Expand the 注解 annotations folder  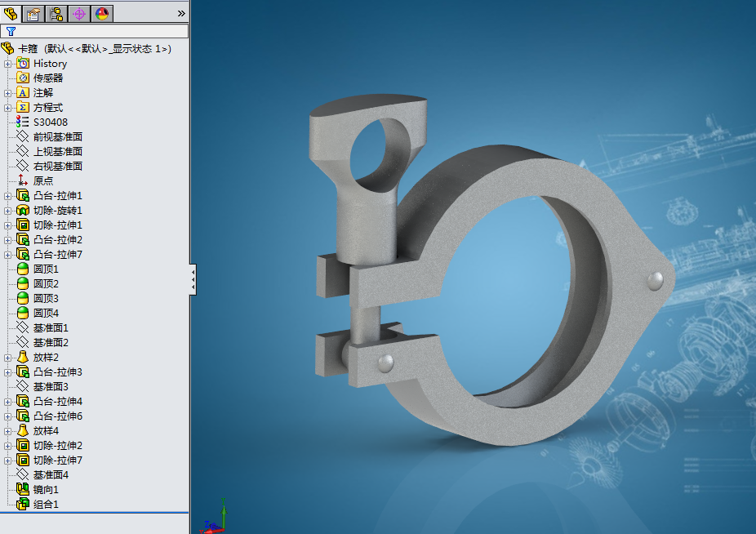point(7,93)
